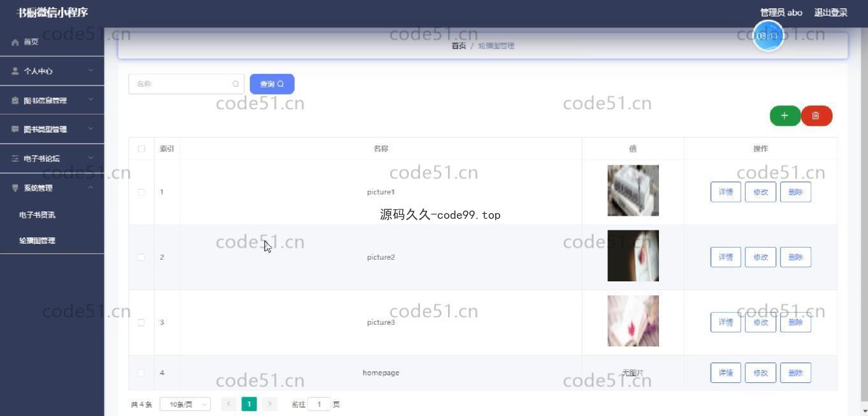
Task: Click the person icon beside 个人中心
Action: 15,71
